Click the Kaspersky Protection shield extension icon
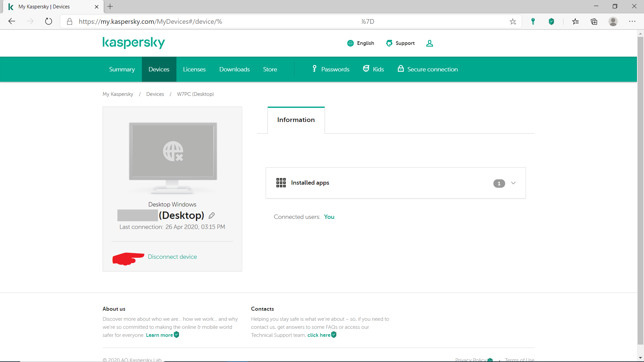The image size is (644, 362). tap(551, 21)
